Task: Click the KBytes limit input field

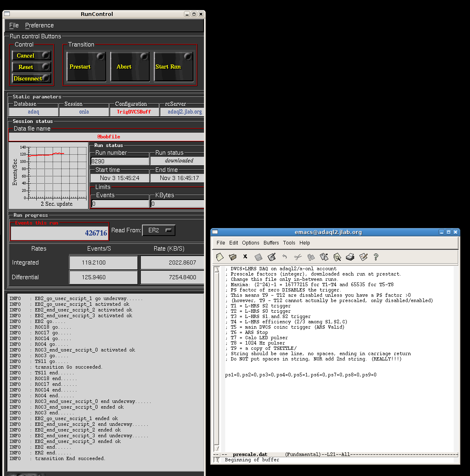Action: coord(177,204)
